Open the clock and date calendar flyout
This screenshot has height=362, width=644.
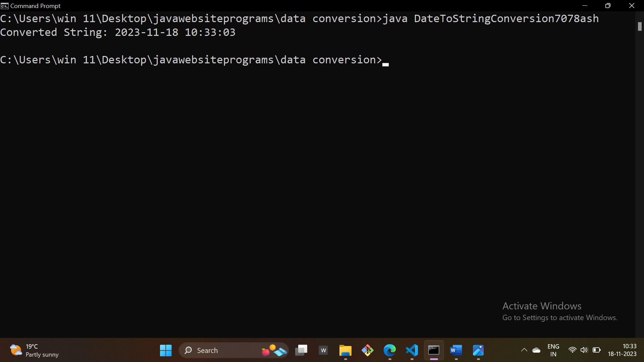[x=622, y=350]
